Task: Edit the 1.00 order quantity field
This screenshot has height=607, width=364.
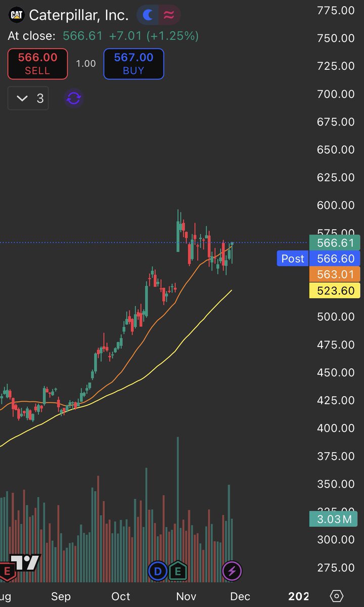Action: 86,64
